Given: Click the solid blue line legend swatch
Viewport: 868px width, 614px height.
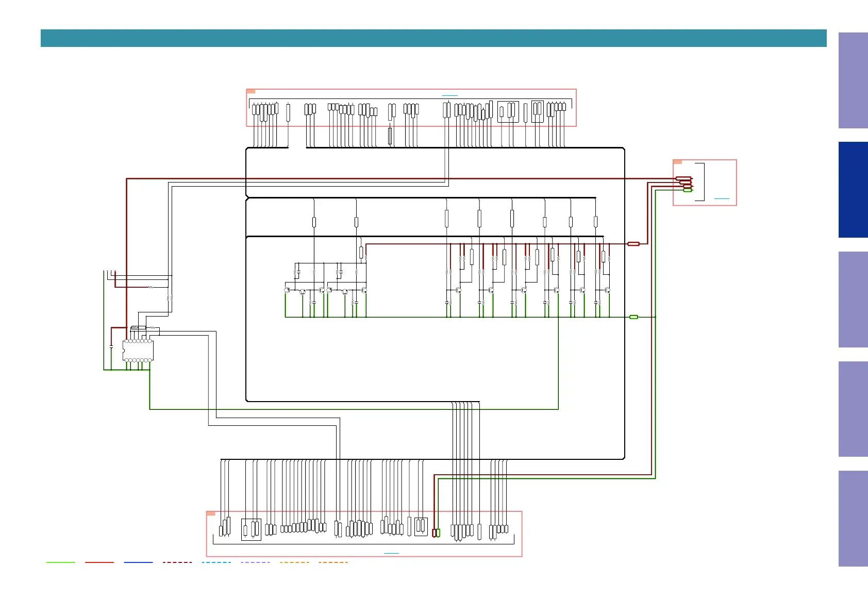Looking at the screenshot, I should 138,562.
